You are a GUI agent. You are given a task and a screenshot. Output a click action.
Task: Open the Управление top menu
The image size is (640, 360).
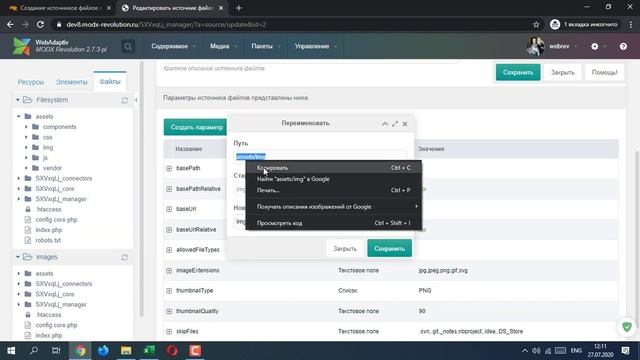(x=316, y=47)
